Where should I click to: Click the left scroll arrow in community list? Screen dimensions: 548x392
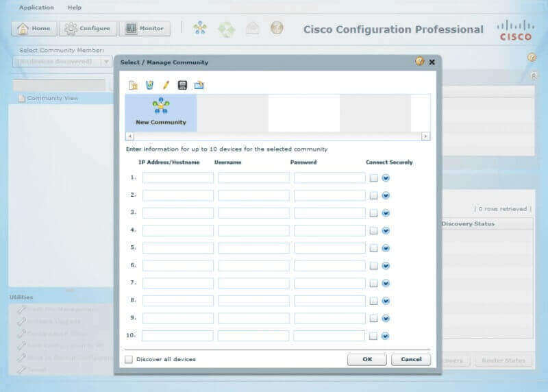130,136
